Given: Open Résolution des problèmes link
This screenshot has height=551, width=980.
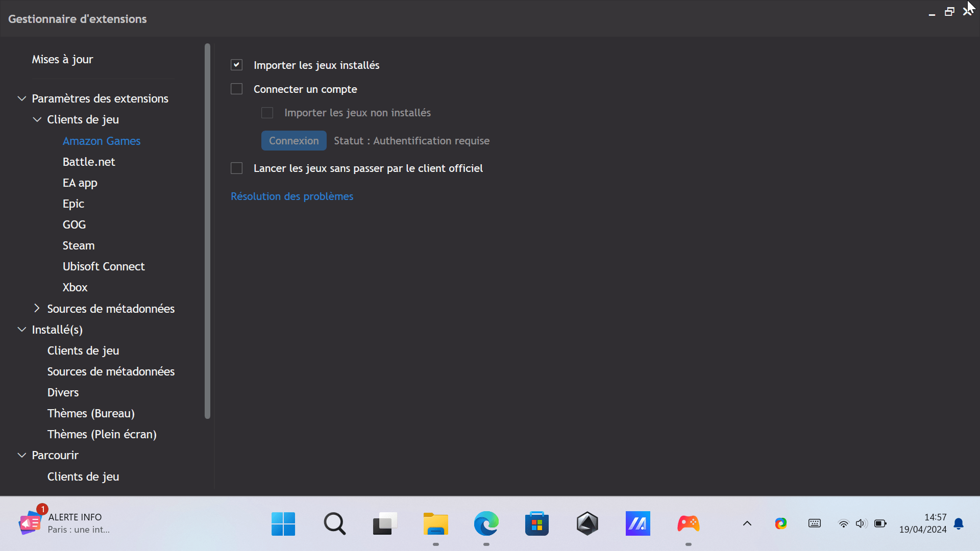Looking at the screenshot, I should coord(292,196).
